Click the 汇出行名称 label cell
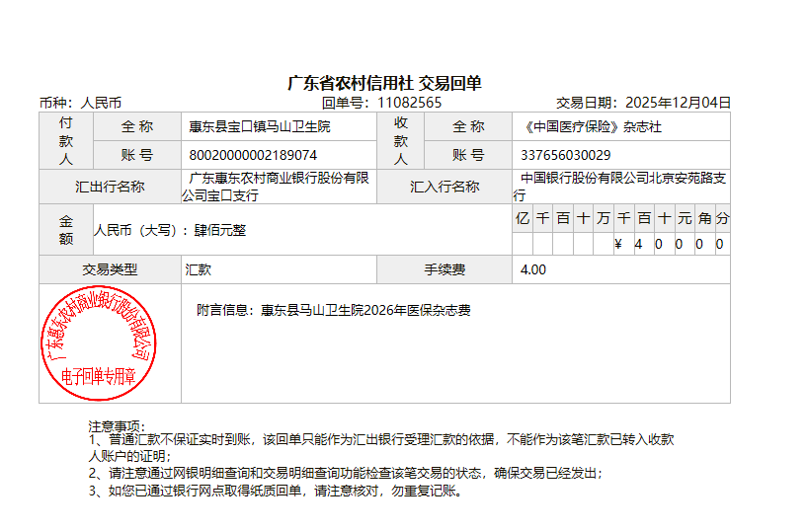This screenshot has width=808, height=532. (x=110, y=187)
